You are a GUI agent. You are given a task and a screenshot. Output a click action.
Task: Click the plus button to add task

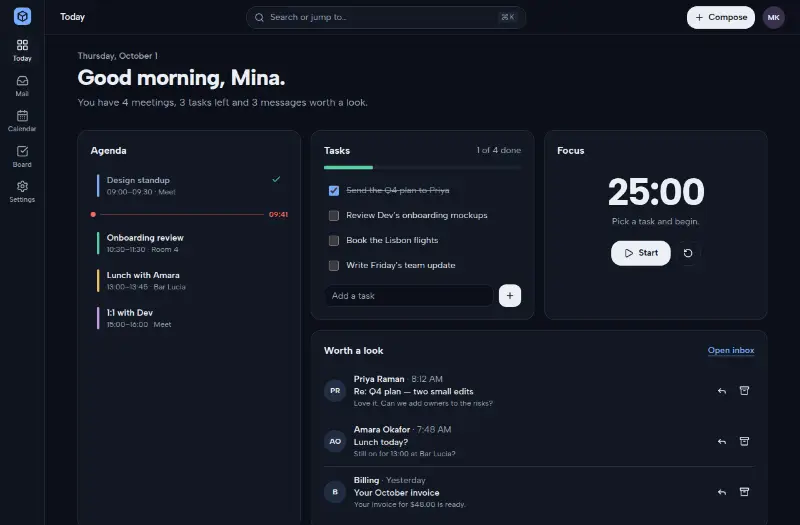(510, 296)
